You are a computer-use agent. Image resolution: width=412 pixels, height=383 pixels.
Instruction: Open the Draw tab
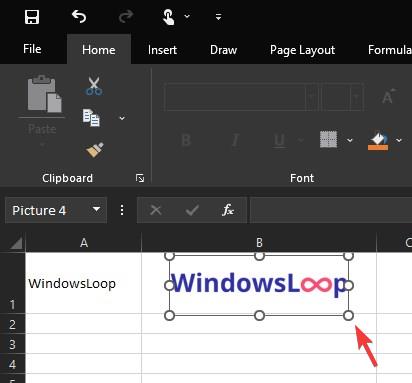(223, 50)
